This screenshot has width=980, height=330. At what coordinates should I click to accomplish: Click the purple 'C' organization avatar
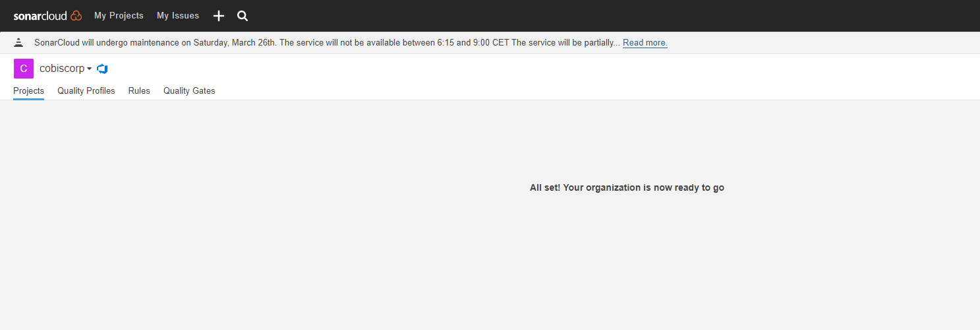tap(23, 69)
